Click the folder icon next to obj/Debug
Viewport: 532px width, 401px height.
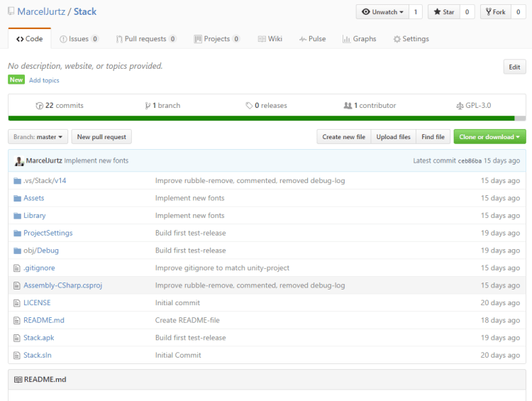coord(17,251)
